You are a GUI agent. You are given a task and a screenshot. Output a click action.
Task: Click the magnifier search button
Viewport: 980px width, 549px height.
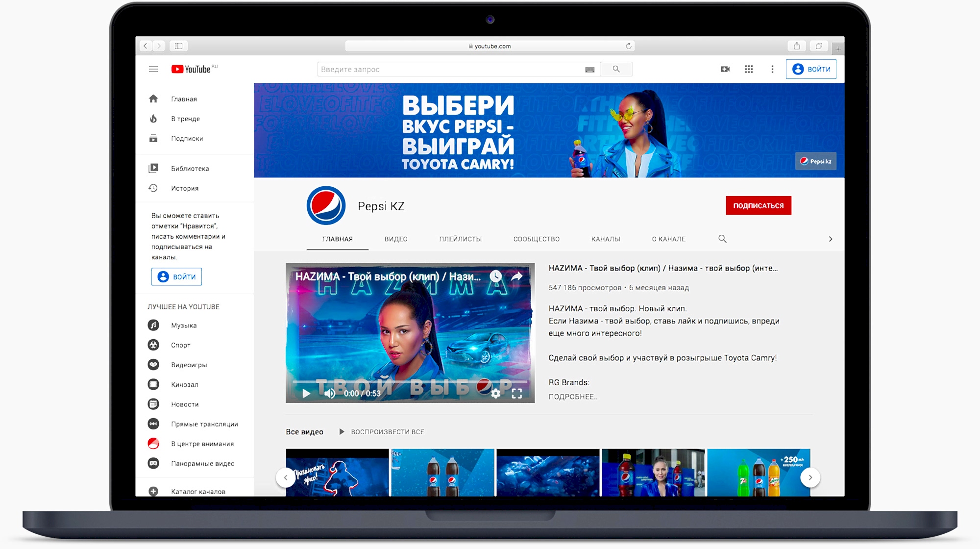(616, 69)
